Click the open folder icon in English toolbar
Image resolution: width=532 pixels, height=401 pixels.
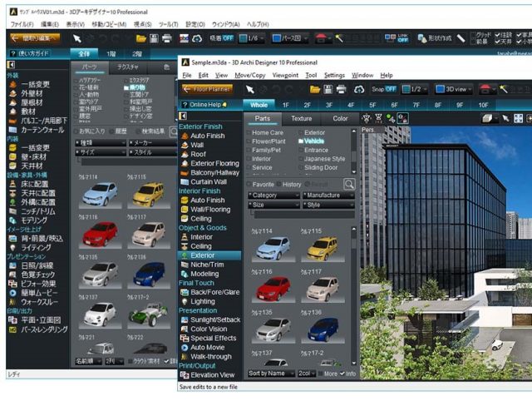coord(315,89)
